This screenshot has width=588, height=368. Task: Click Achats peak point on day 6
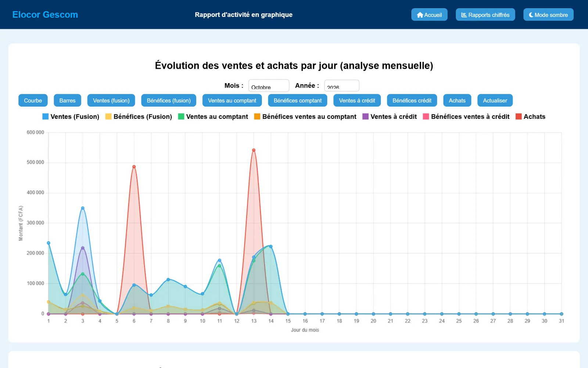point(134,167)
